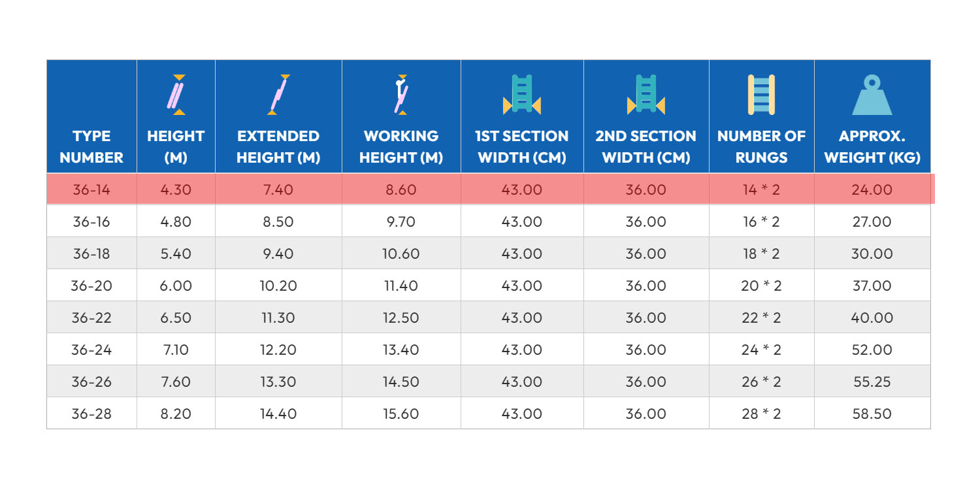Click the 7.40 extended height value
Viewport: 980px width, 490px height.
[278, 190]
